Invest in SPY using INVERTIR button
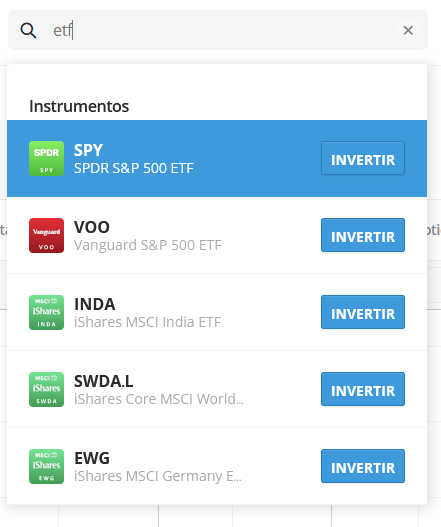Image resolution: width=441 pixels, height=527 pixels. 363,158
